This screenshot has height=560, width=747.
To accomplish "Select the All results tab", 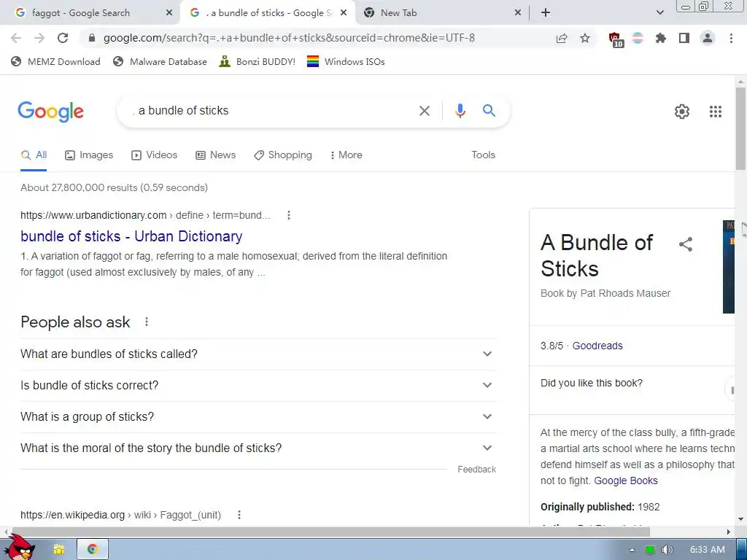I will pos(34,155).
